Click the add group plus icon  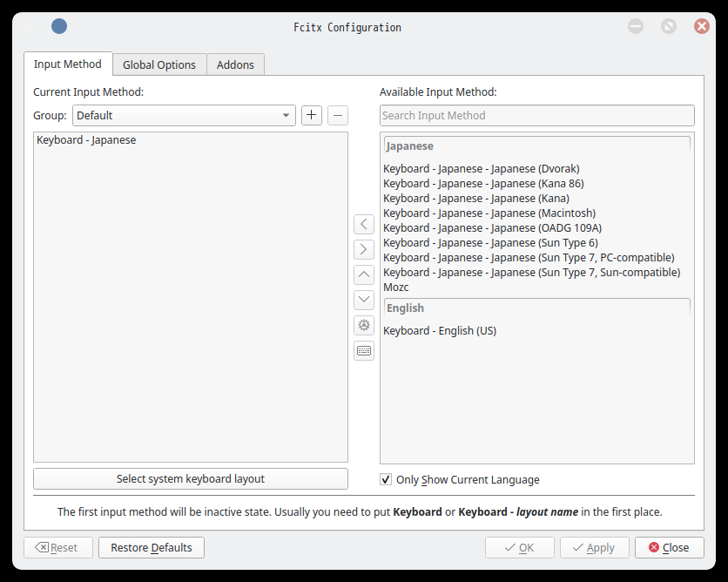(x=312, y=115)
